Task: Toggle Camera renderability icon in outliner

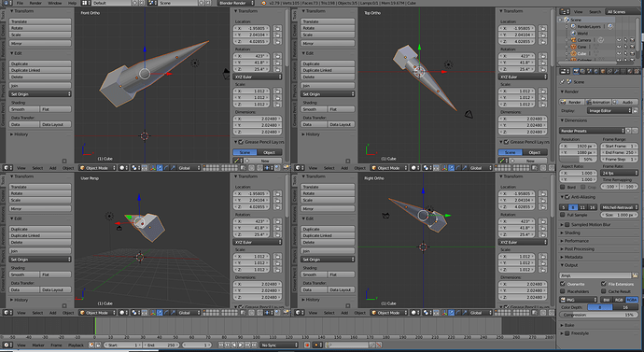Action: tap(632, 40)
